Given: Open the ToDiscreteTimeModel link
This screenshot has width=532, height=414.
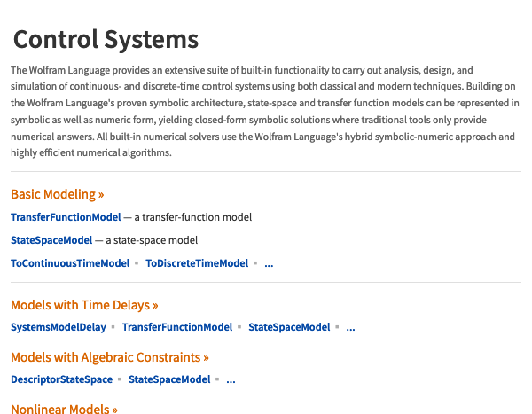Looking at the screenshot, I should coord(197,263).
